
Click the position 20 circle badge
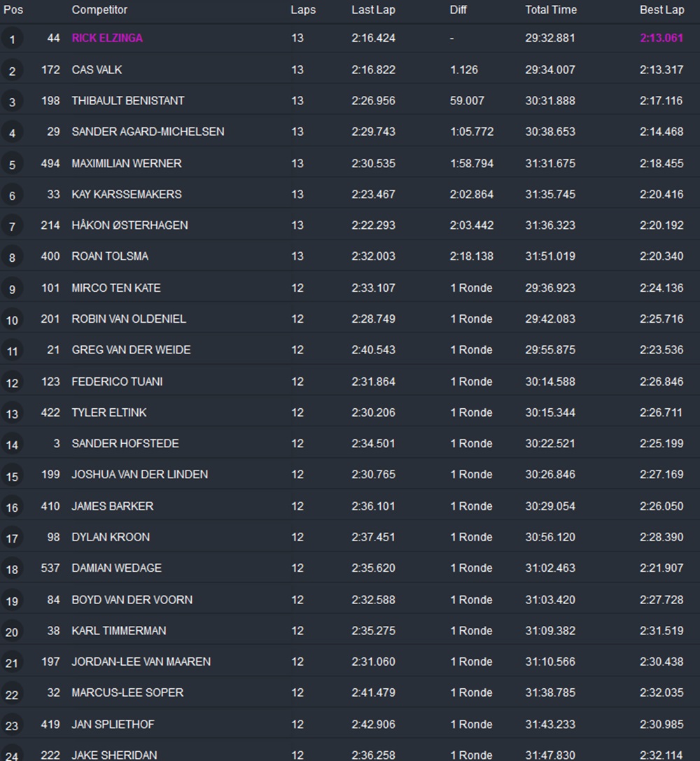(12, 632)
